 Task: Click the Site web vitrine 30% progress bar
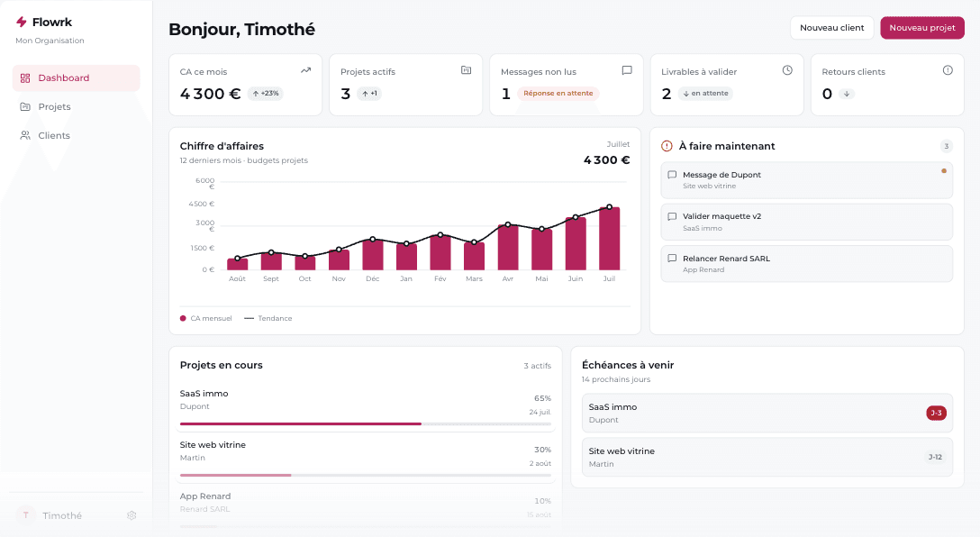(x=366, y=475)
